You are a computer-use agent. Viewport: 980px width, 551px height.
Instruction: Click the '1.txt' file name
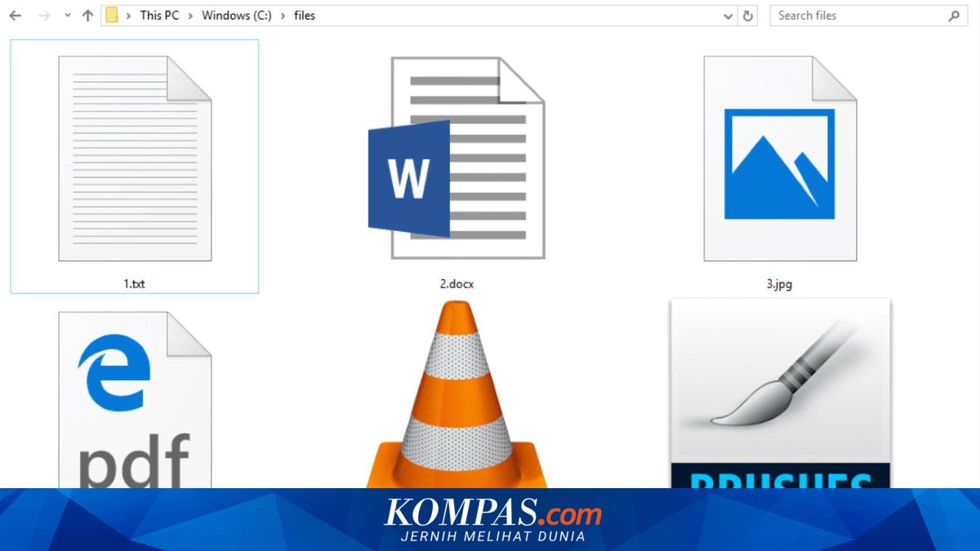(x=135, y=284)
